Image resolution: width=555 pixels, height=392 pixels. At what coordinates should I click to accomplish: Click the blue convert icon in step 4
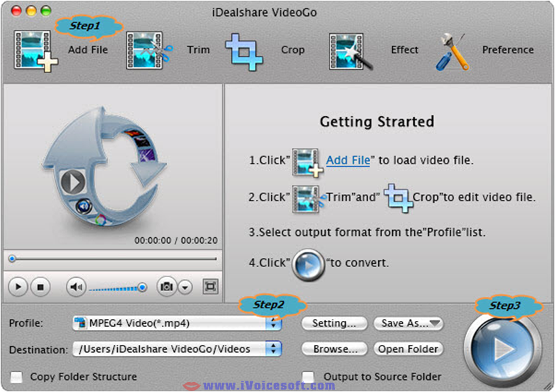(x=308, y=265)
